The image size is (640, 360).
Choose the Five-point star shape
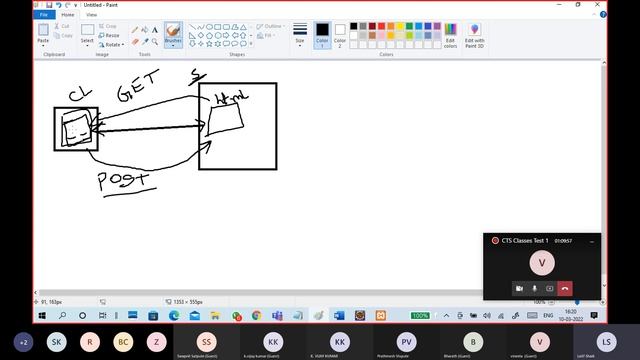tap(209, 44)
